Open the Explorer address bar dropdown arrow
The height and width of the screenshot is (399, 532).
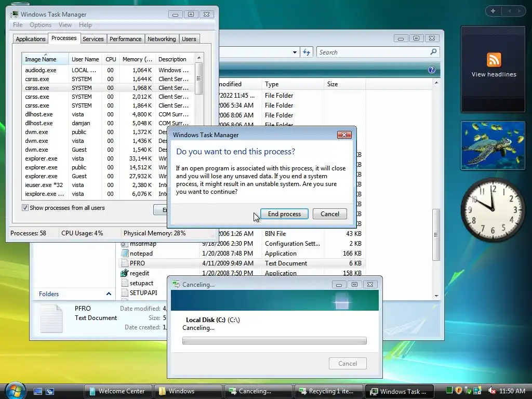pos(295,52)
